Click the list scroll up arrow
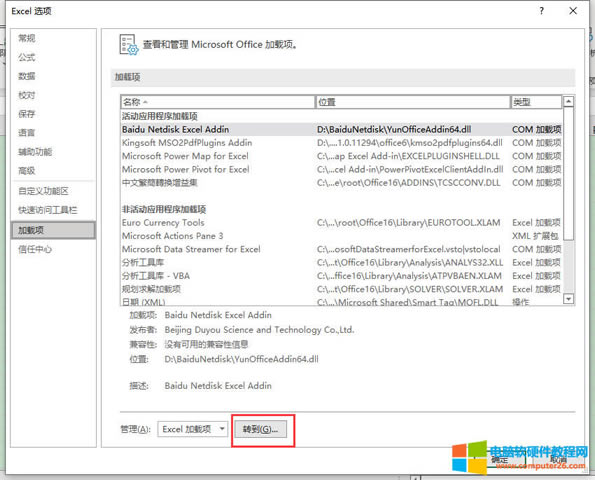The image size is (595, 480). [x=568, y=101]
